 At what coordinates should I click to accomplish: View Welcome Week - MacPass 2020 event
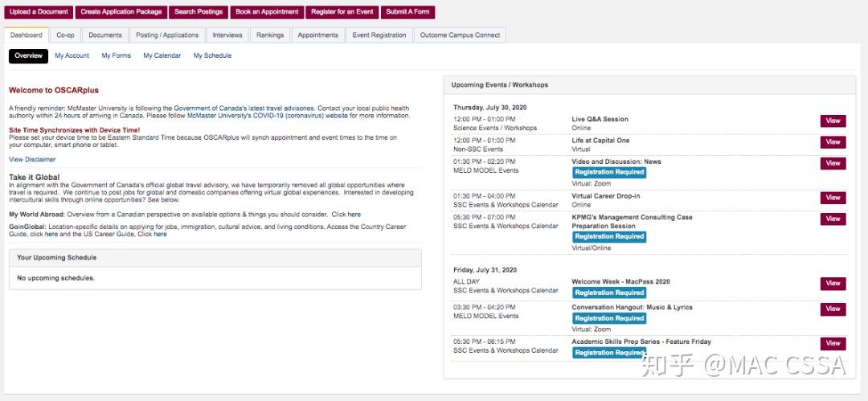tap(833, 284)
